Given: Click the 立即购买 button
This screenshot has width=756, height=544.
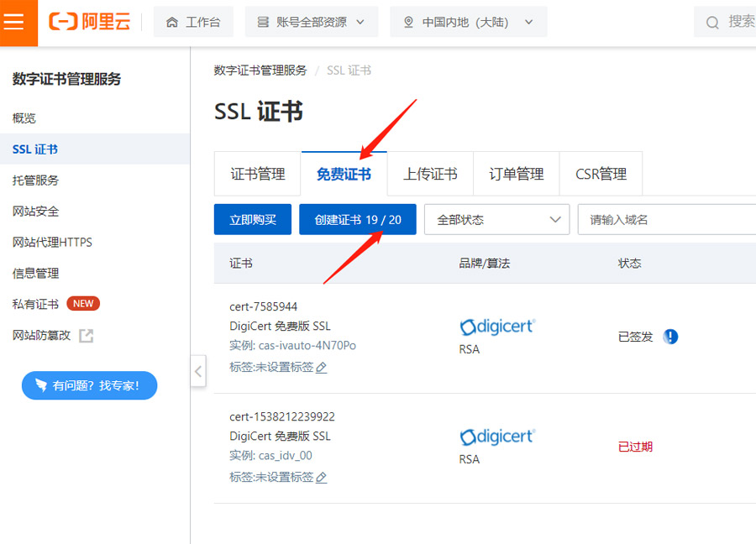Looking at the screenshot, I should click(252, 219).
